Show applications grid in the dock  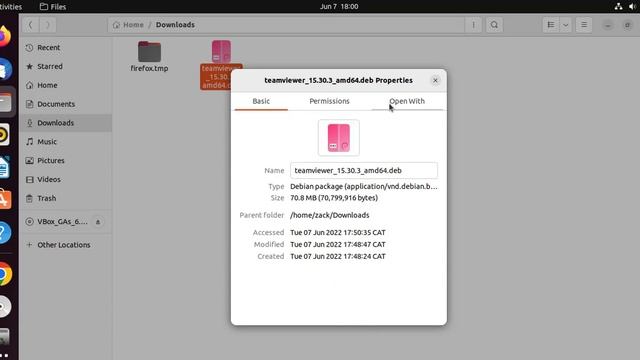4,356
